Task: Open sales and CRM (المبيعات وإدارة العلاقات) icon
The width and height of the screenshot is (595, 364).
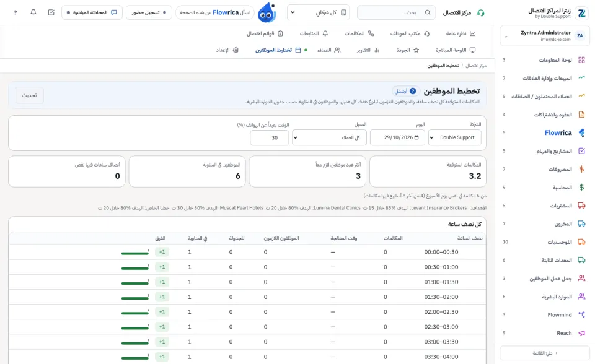Action: 581,78
